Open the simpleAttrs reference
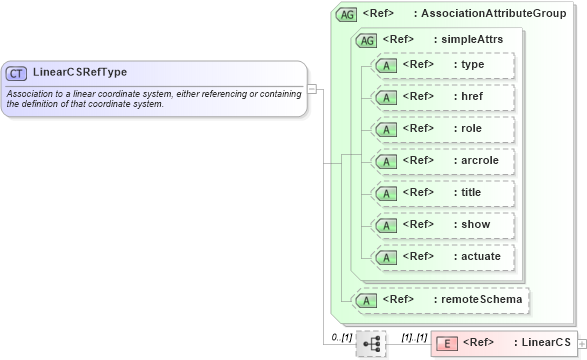Screen dimensions: 587x360 [472, 39]
